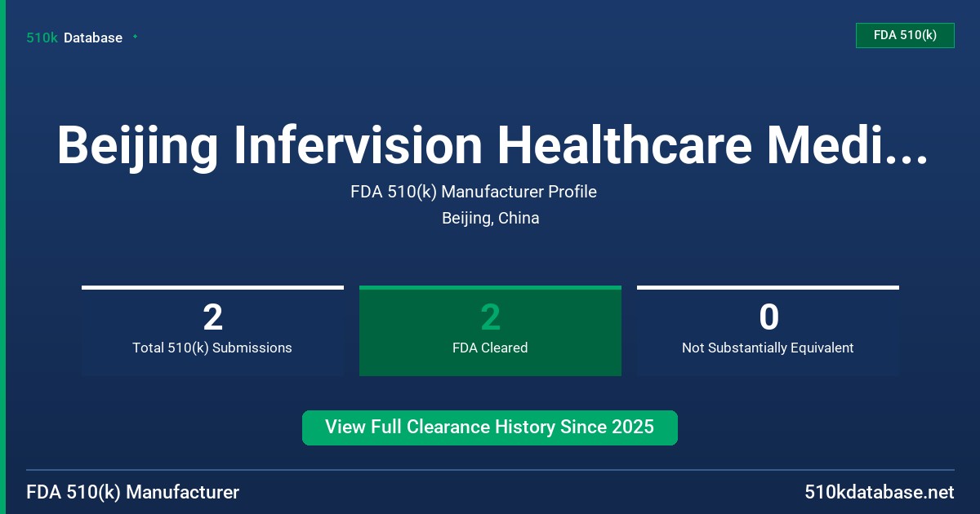Select the Total 510(k) Submissions card
The width and height of the screenshot is (980, 514).
point(212,331)
